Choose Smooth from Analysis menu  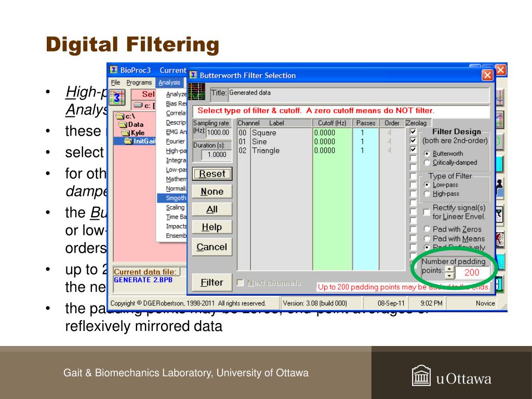pos(172,198)
